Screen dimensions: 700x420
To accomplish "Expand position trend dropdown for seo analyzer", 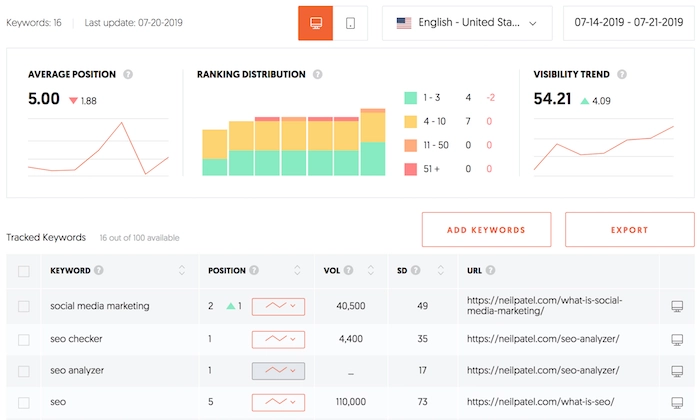I will [278, 371].
